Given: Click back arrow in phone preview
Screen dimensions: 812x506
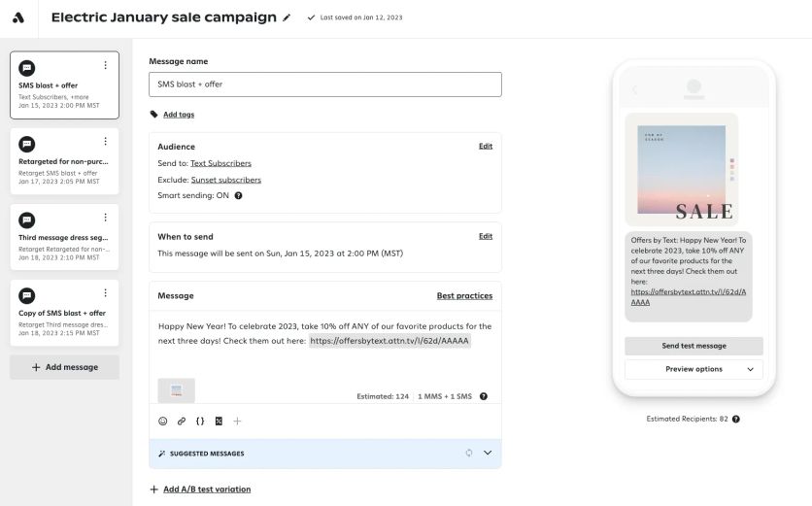Looking at the screenshot, I should click(x=634, y=90).
